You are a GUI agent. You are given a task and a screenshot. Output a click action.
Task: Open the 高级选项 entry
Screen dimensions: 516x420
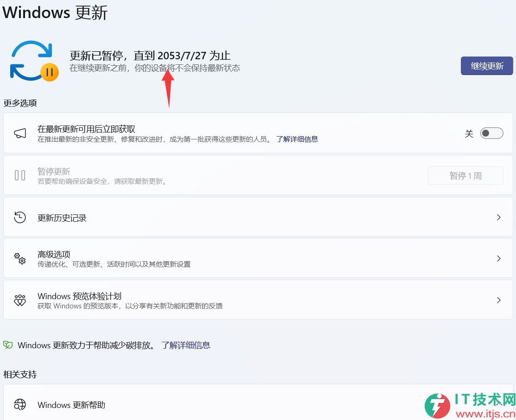point(54,254)
